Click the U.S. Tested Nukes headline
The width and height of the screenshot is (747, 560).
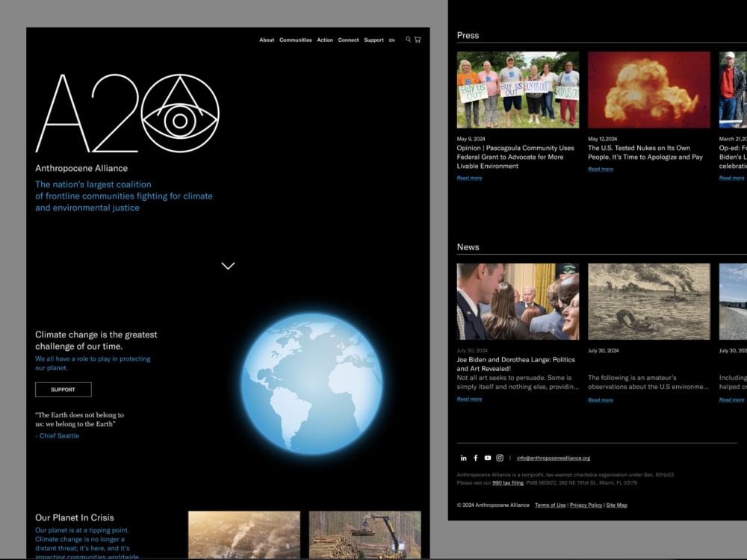[645, 152]
